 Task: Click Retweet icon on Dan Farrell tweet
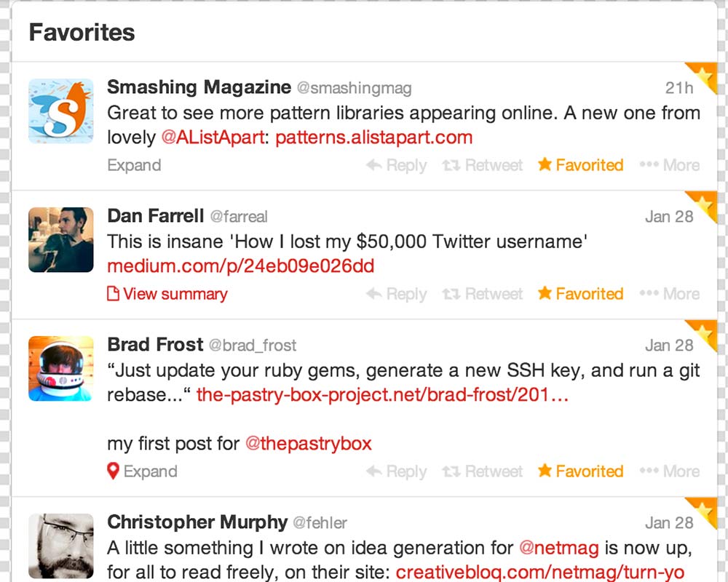tap(451, 294)
